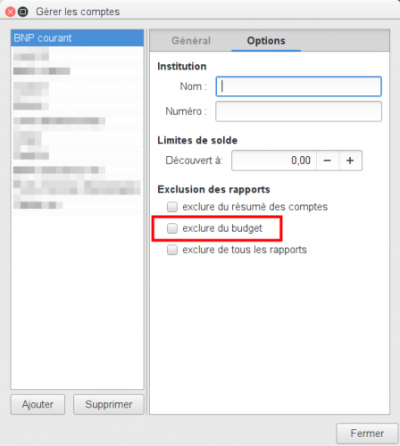Check exclure de tous les rapports
The height and width of the screenshot is (446, 400).
[172, 250]
